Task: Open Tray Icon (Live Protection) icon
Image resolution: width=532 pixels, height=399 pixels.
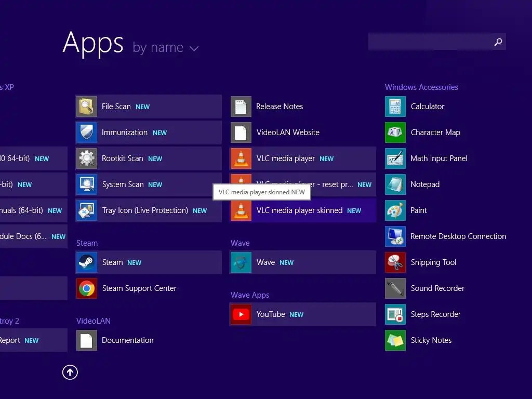Action: 87,210
